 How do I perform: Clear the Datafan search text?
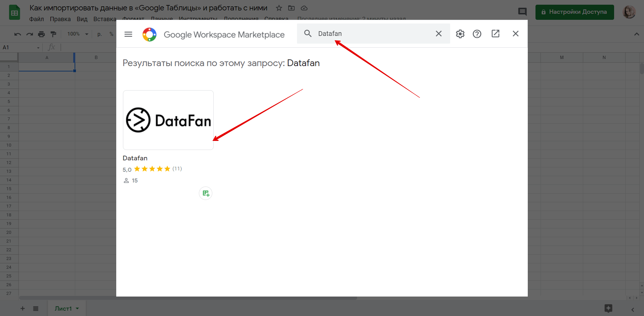[438, 34]
